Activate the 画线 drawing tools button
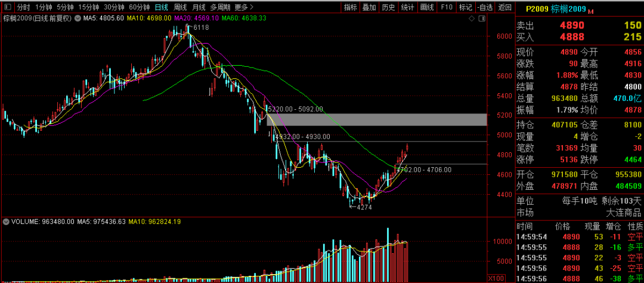 click(427, 7)
